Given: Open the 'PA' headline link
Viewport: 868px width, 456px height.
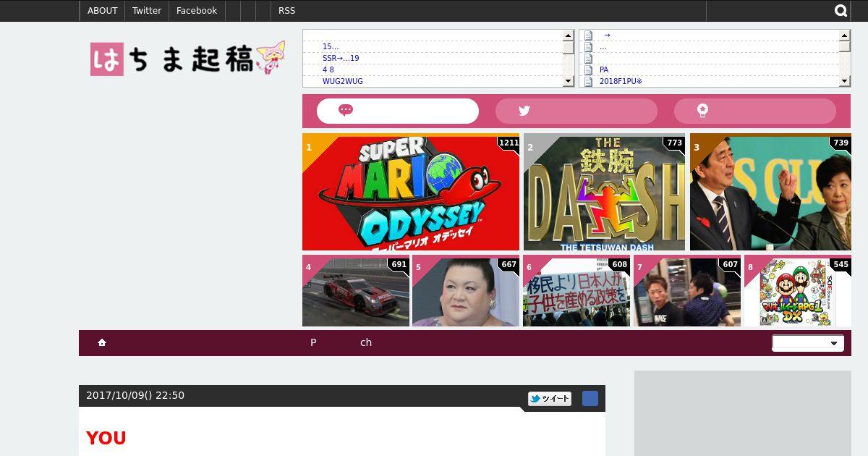Looking at the screenshot, I should tap(604, 69).
